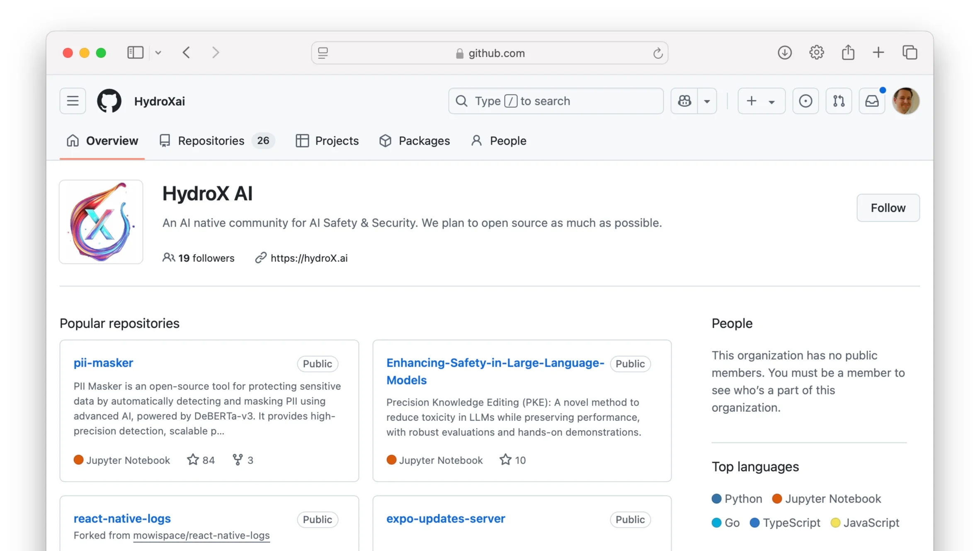980x551 pixels.
Task: Switch to the People tab
Action: click(x=499, y=141)
